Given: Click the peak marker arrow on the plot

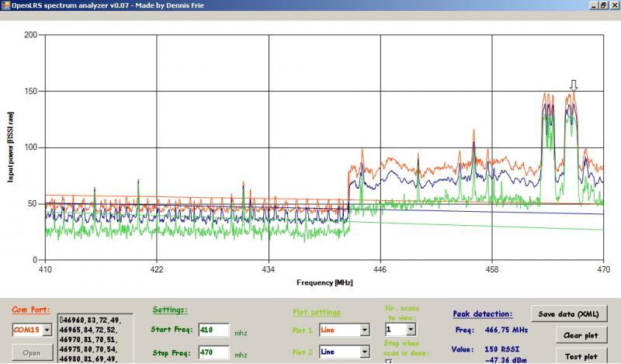Looking at the screenshot, I should (x=574, y=85).
